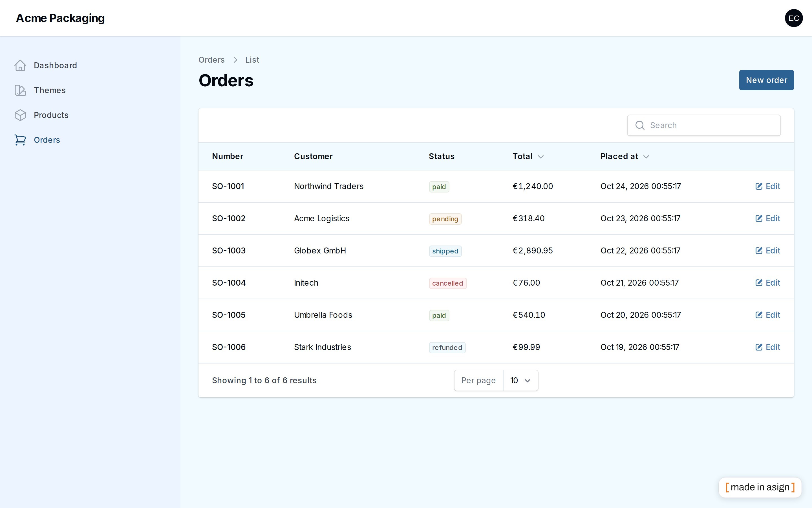Click the edit pencil icon for SO-1005
The image size is (812, 508).
[759, 315]
